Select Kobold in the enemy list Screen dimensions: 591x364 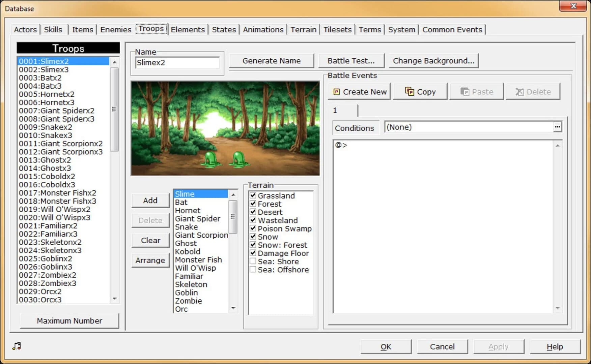[188, 251]
